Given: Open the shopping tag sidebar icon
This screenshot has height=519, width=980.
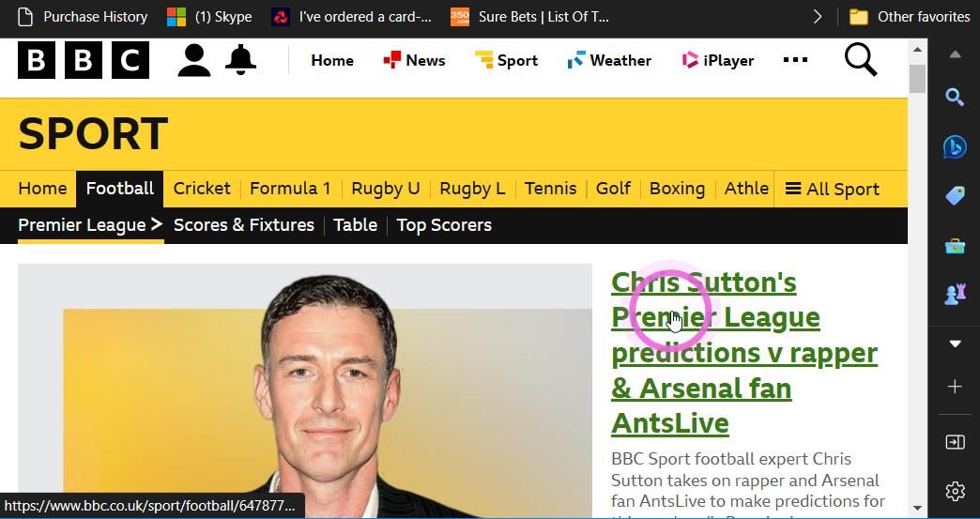Looking at the screenshot, I should pyautogui.click(x=955, y=196).
